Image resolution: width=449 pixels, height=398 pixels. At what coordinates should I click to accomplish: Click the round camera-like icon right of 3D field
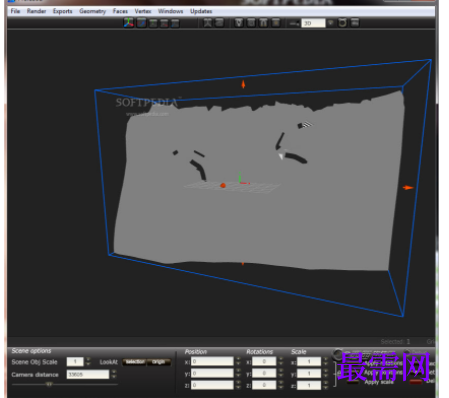click(x=342, y=23)
